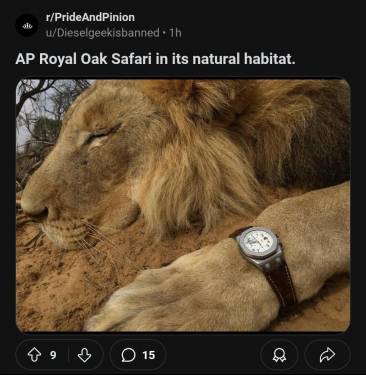Click the 1h post timestamp
The image size is (366, 375).
tap(175, 33)
